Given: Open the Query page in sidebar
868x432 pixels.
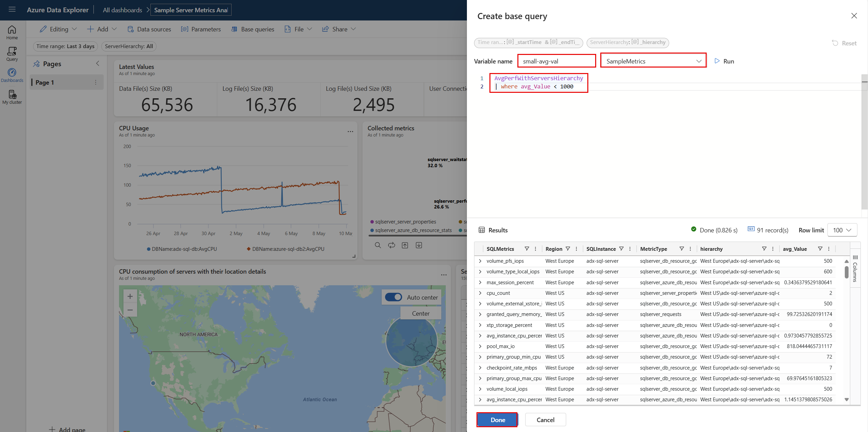Looking at the screenshot, I should click(x=12, y=54).
